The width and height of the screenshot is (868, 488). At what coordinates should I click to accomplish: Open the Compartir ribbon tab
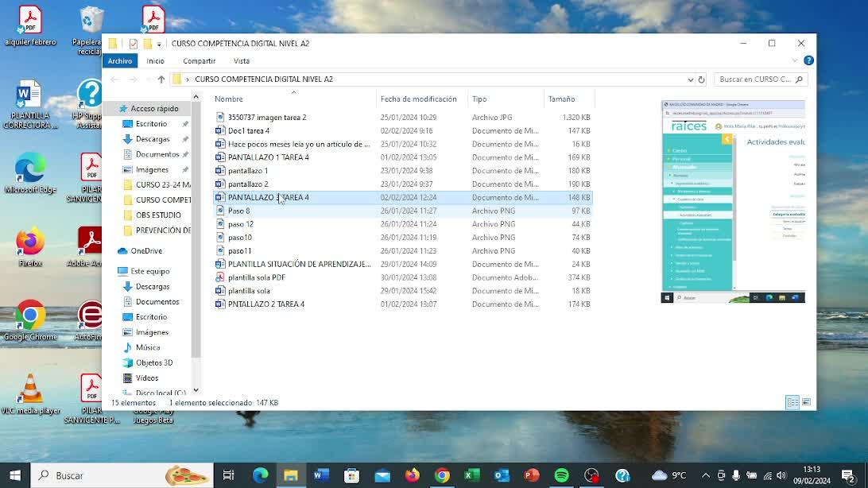[199, 61]
